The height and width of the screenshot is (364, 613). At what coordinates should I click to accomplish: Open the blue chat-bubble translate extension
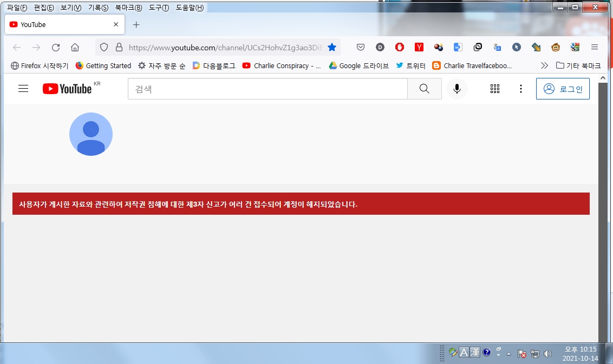pos(458,47)
